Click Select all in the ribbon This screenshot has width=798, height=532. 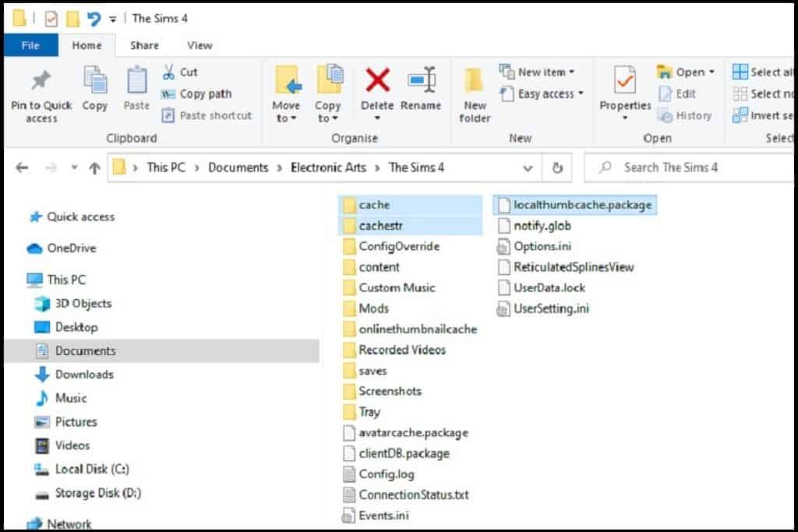[x=762, y=72]
